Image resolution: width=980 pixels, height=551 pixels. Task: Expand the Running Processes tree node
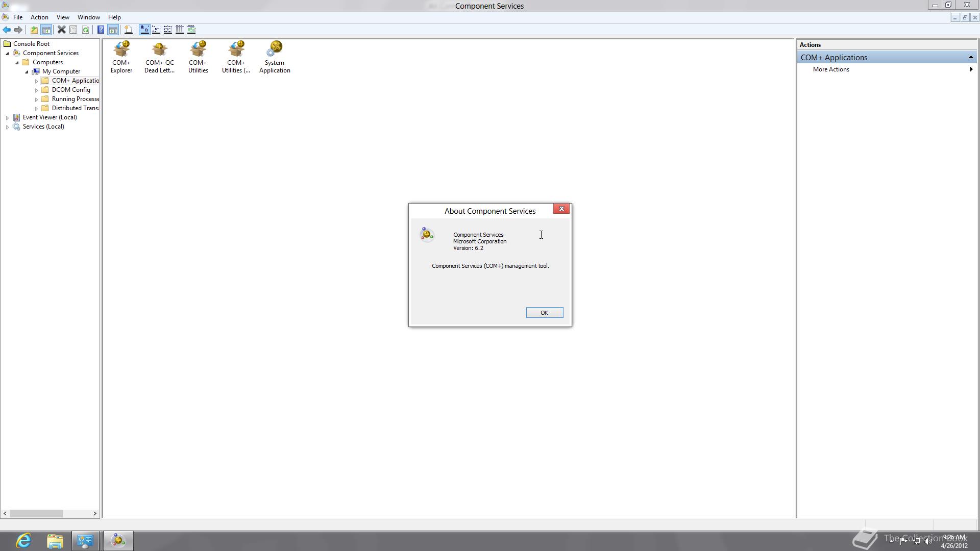(x=36, y=99)
